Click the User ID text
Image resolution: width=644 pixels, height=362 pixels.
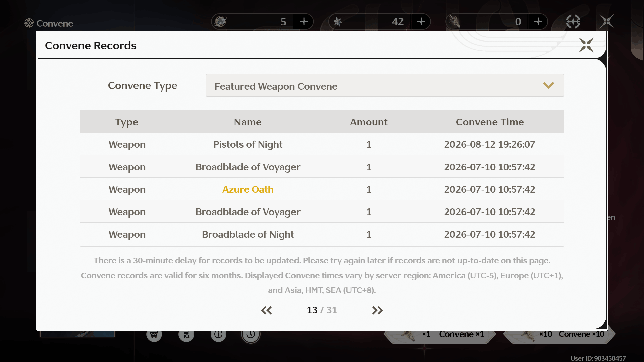598,358
